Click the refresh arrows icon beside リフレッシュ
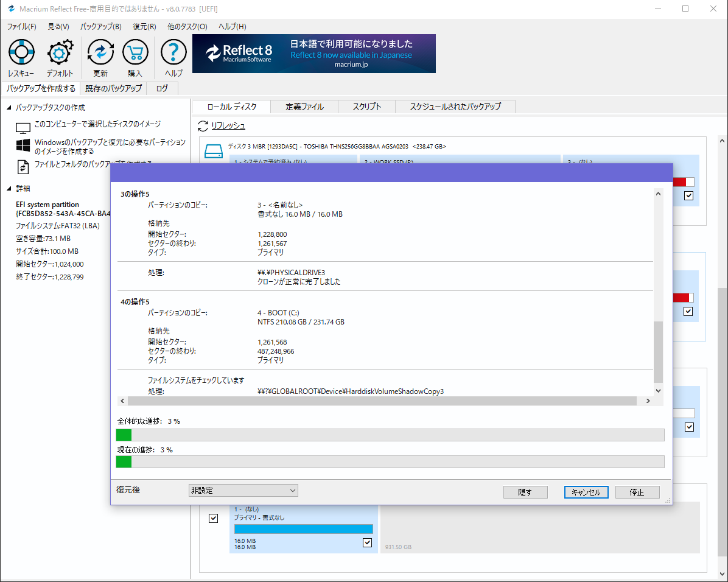This screenshot has height=582, width=728. click(203, 126)
